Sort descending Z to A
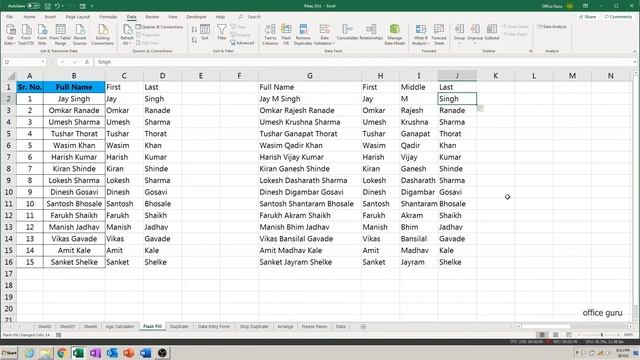This screenshot has width=640, height=360. [194, 40]
